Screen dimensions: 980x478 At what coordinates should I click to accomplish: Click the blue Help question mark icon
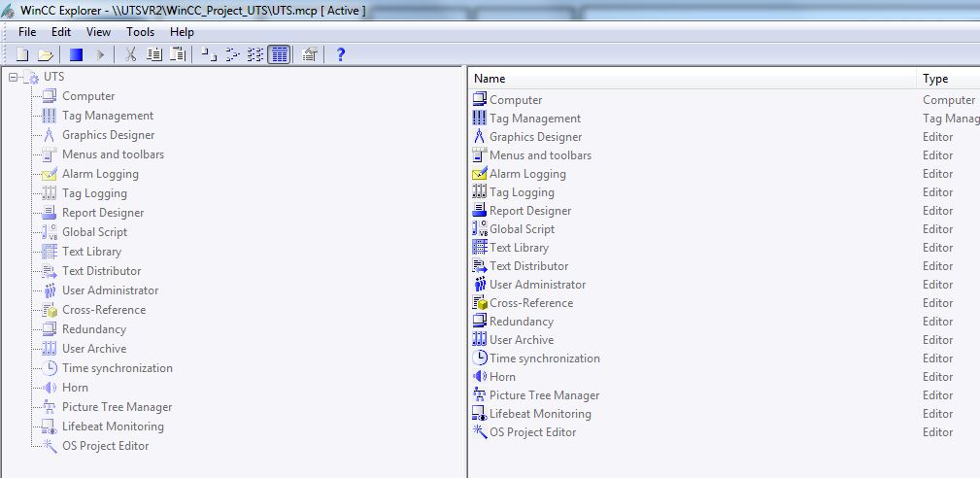340,55
